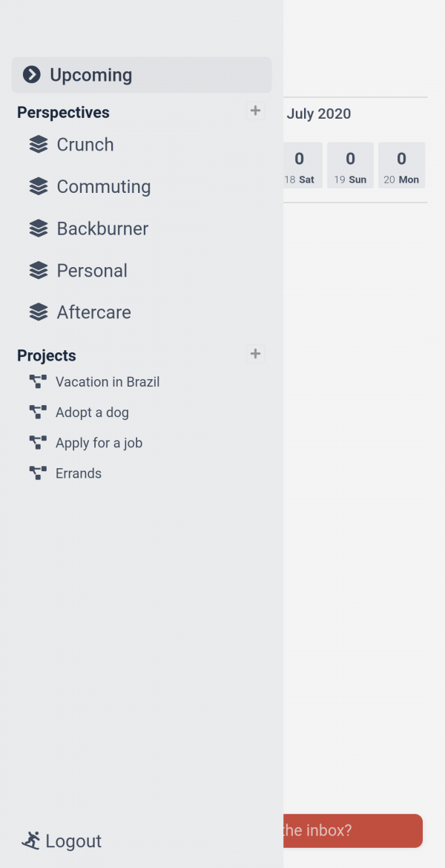The width and height of the screenshot is (445, 868).
Task: Open the Upcoming view
Action: point(90,75)
